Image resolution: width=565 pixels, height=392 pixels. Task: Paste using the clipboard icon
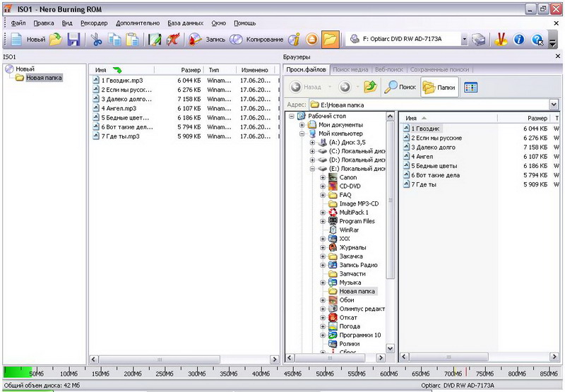[132, 40]
